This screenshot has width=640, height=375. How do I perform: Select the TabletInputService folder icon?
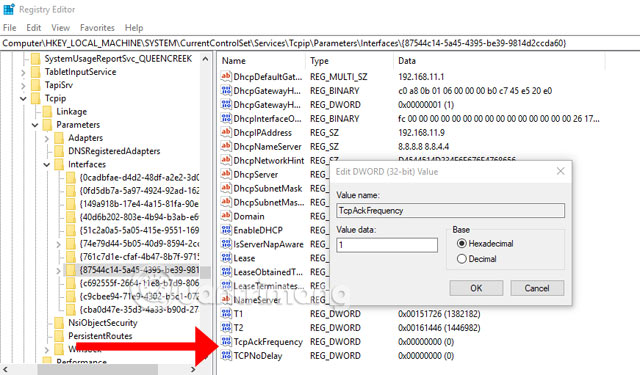[x=36, y=72]
